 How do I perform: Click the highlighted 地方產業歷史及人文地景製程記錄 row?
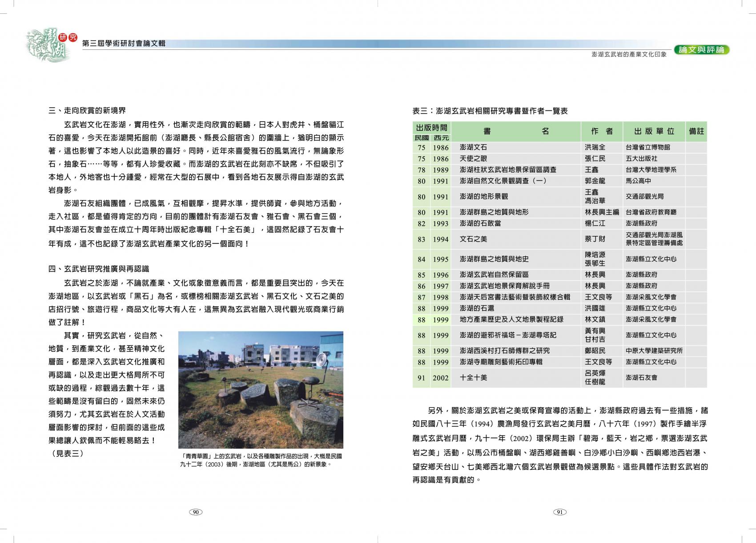[505, 320]
